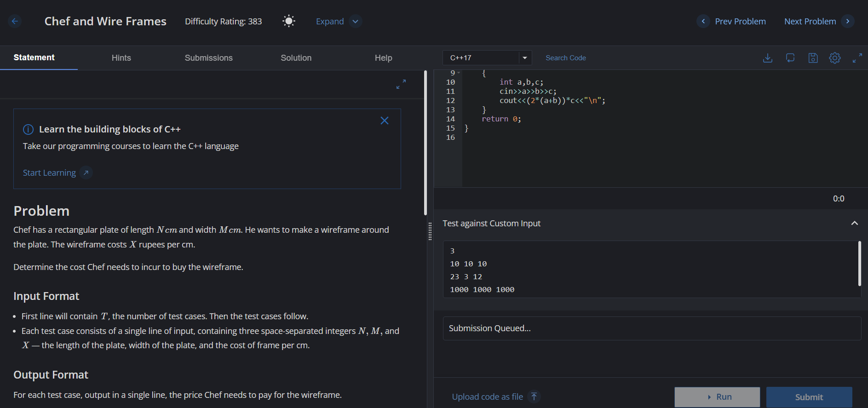This screenshot has width=868, height=408.
Task: Click the Start Learning arrow icon
Action: coord(86,172)
